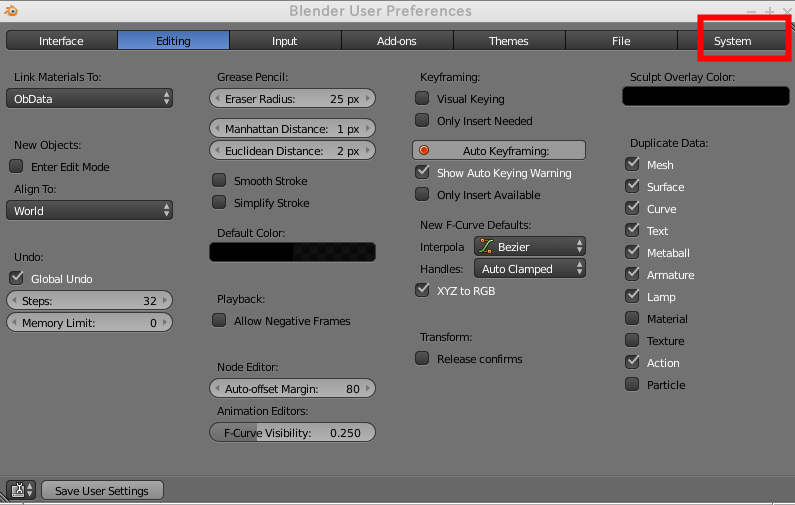Screen dimensions: 795x505
Task: Uncheck Action duplicate data
Action: pos(632,362)
